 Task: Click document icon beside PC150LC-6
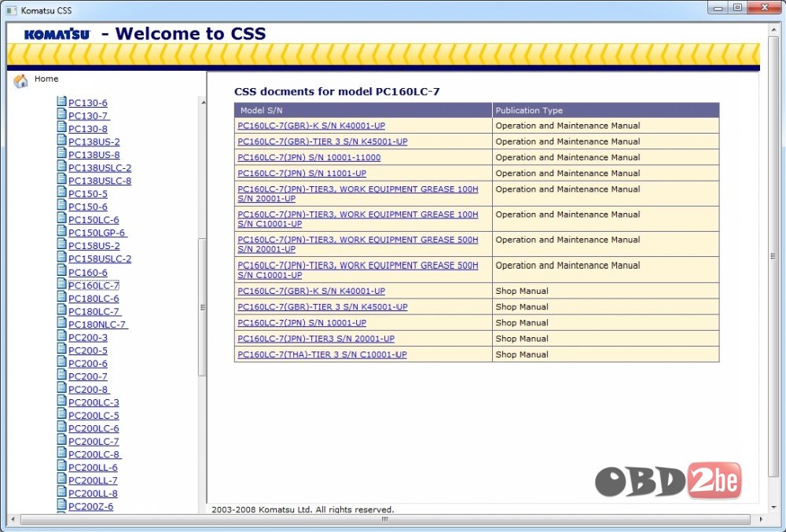point(61,218)
